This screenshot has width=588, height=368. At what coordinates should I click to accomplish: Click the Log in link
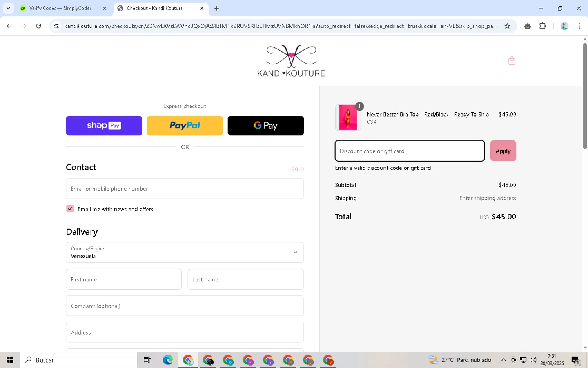(296, 168)
